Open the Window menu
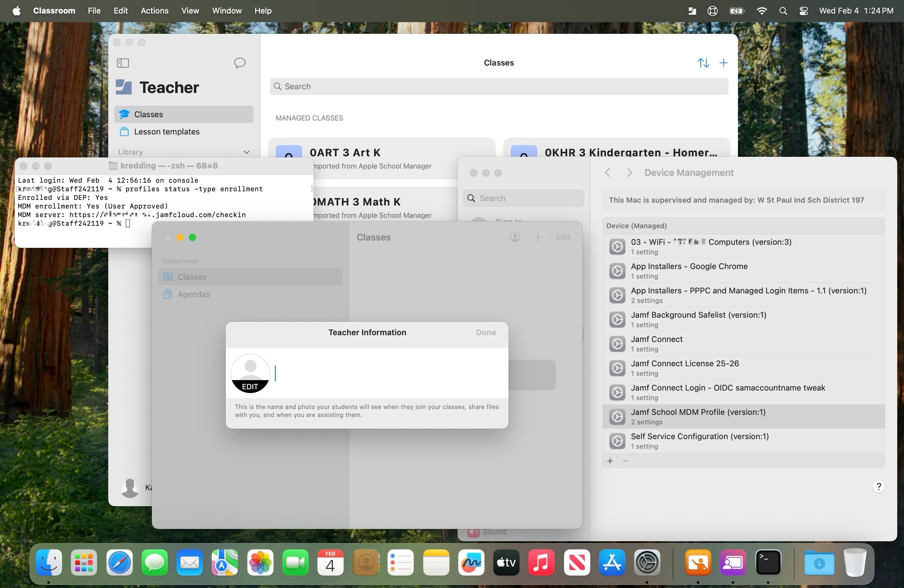The width and height of the screenshot is (904, 588). pos(226,11)
